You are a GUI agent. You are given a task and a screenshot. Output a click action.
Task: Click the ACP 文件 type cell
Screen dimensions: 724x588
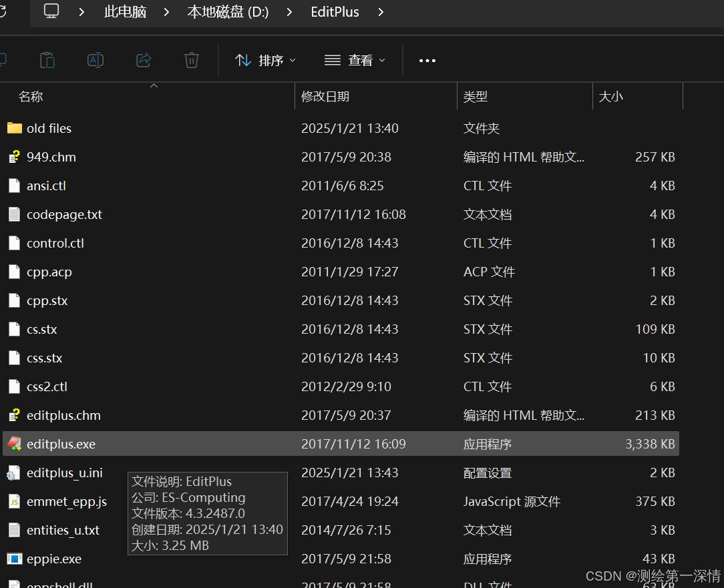click(x=489, y=272)
